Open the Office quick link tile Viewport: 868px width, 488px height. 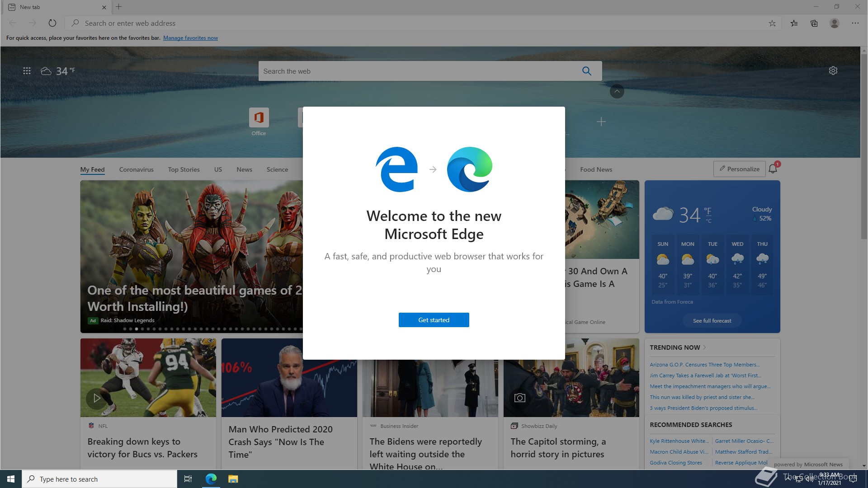tap(259, 122)
